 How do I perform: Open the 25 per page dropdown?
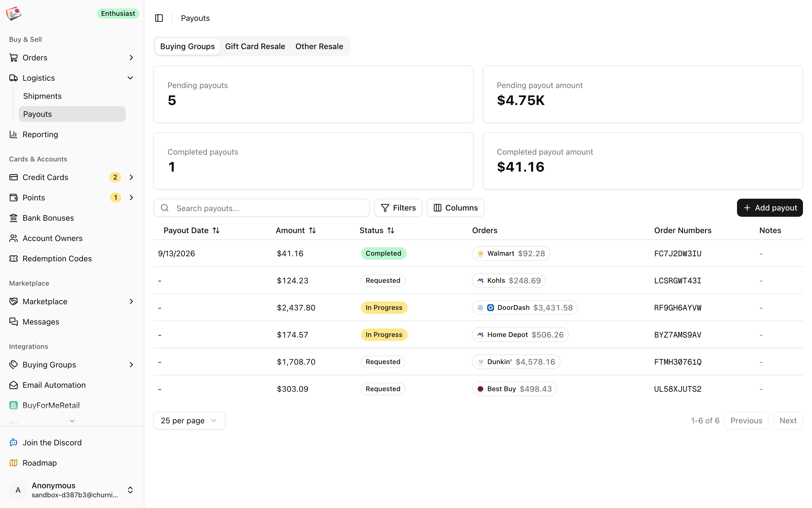189,421
